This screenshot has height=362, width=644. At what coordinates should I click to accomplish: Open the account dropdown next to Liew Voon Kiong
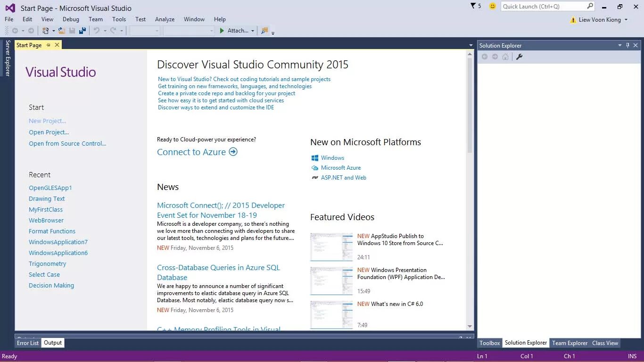coord(626,20)
